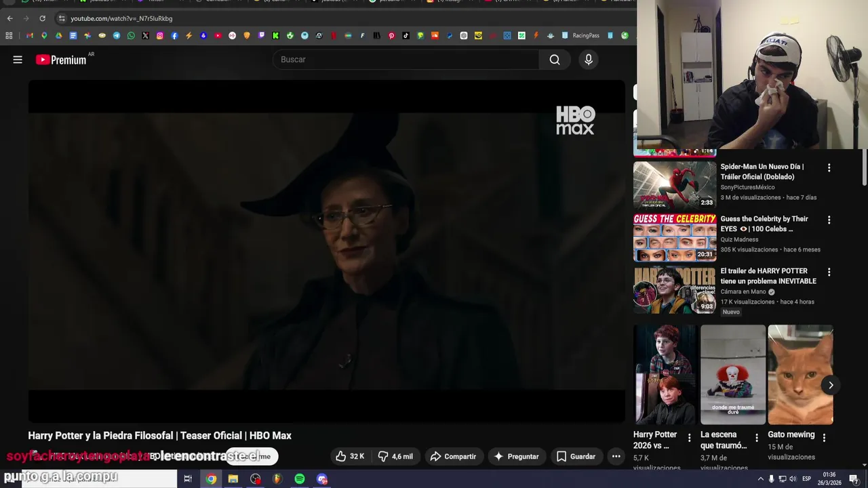Open options for El trailer de HARRY POTTER video
The image size is (868, 488).
pos(829,272)
